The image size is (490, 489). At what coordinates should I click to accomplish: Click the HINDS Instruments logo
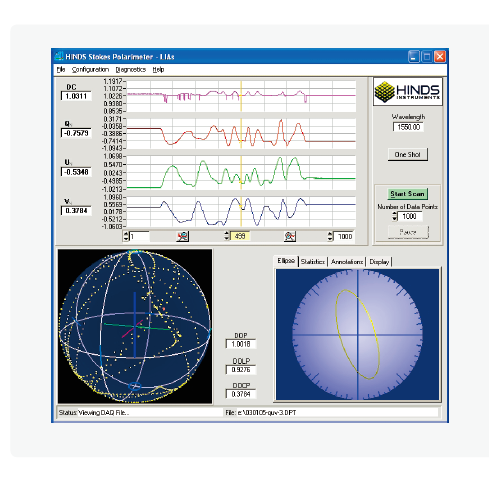(x=408, y=92)
